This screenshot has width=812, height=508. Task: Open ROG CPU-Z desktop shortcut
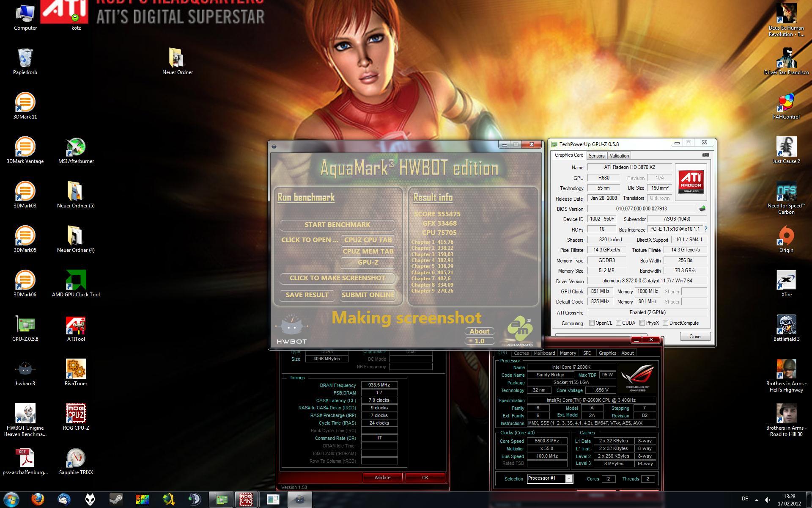[x=76, y=417]
